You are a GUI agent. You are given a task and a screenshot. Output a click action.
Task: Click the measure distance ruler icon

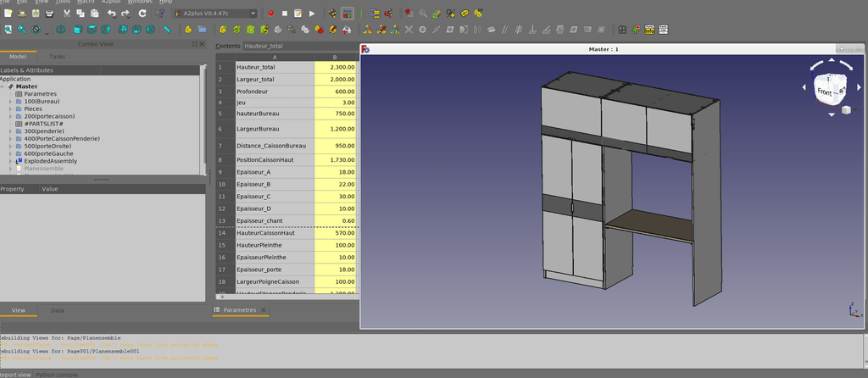tap(167, 30)
